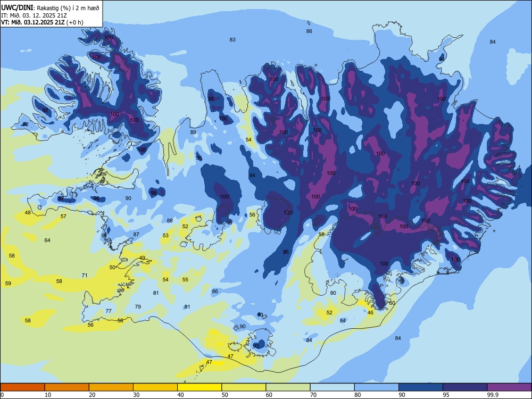The width and height of the screenshot is (532, 399).
Task: Click the legend label 99.9
Action: point(492,395)
